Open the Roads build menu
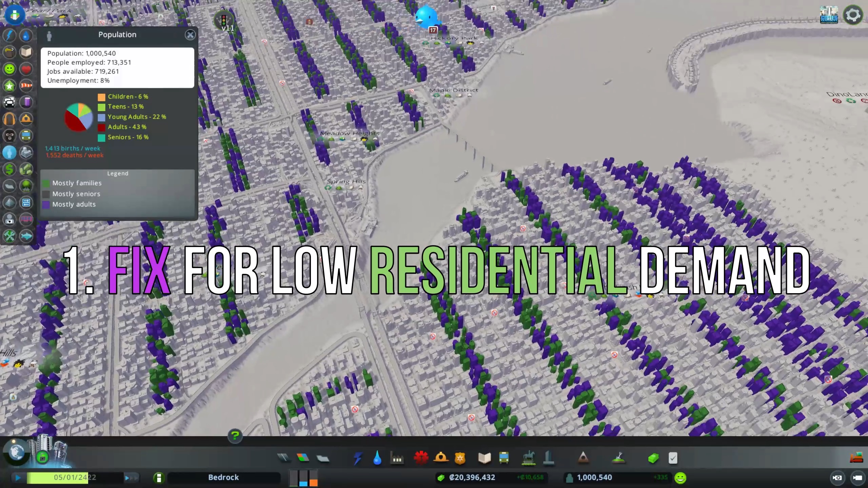This screenshot has width=868, height=488. pos(283,458)
